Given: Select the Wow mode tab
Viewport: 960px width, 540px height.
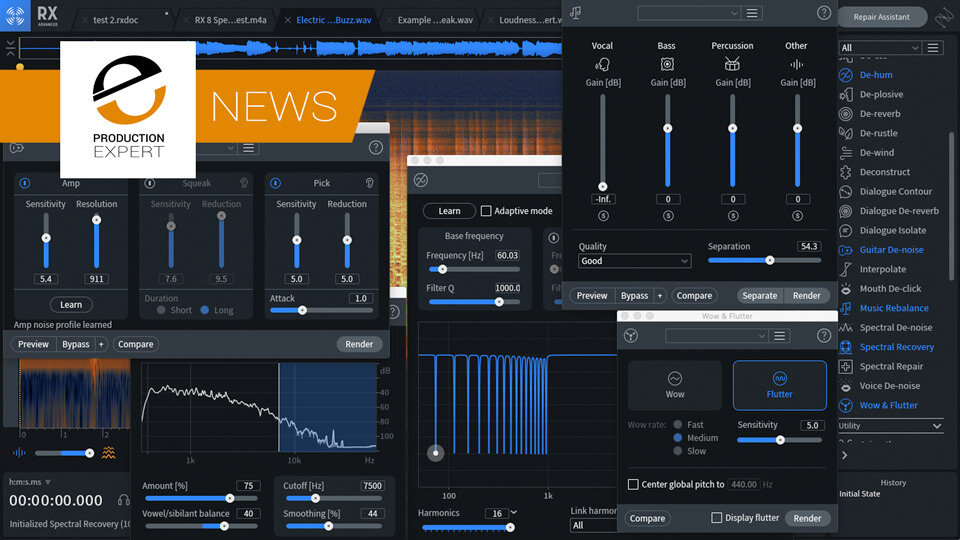Looking at the screenshot, I should coord(675,385).
